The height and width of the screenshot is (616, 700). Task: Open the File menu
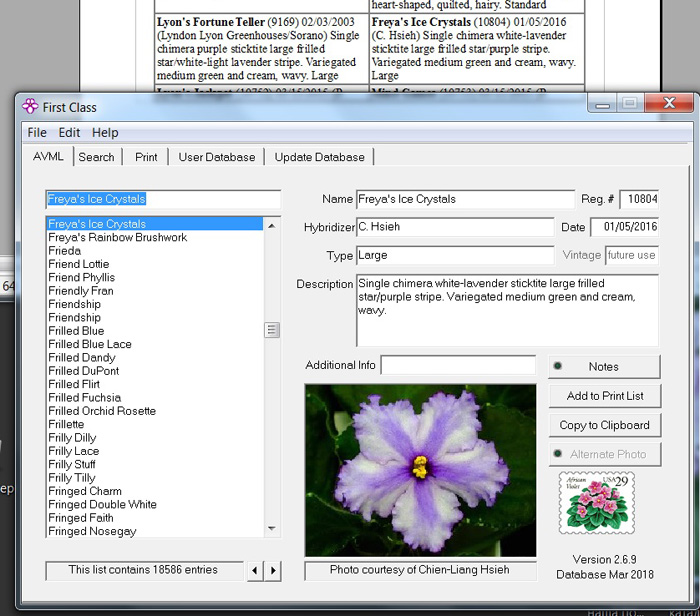(x=37, y=133)
